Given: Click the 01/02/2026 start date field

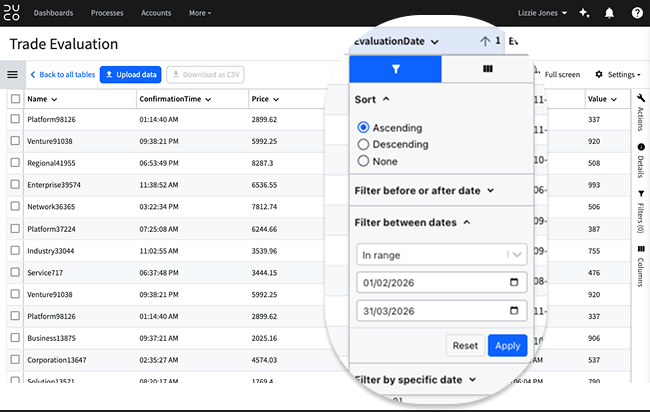Looking at the screenshot, I should [441, 283].
